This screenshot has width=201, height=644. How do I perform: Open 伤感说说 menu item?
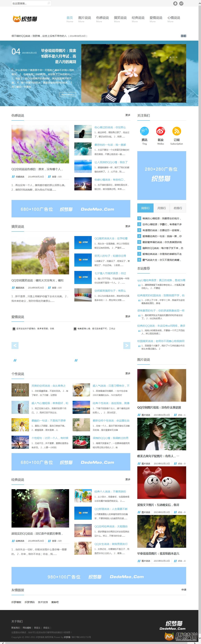[x=102, y=19]
